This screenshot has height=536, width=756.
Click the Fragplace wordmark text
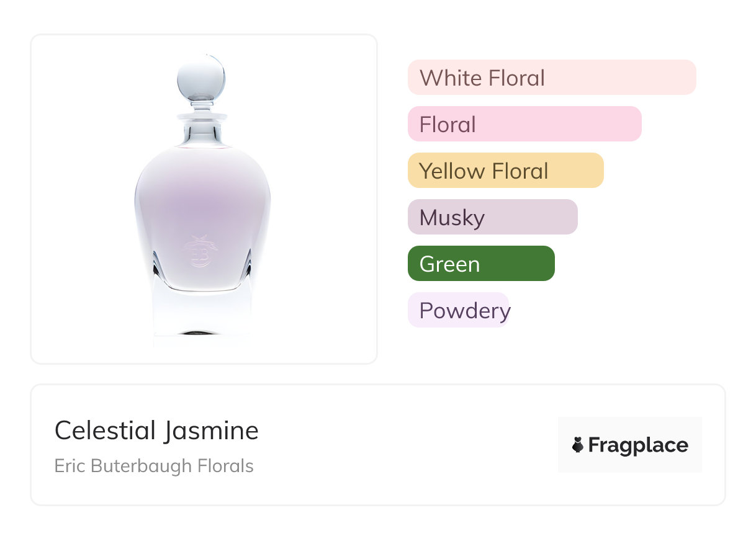point(638,445)
